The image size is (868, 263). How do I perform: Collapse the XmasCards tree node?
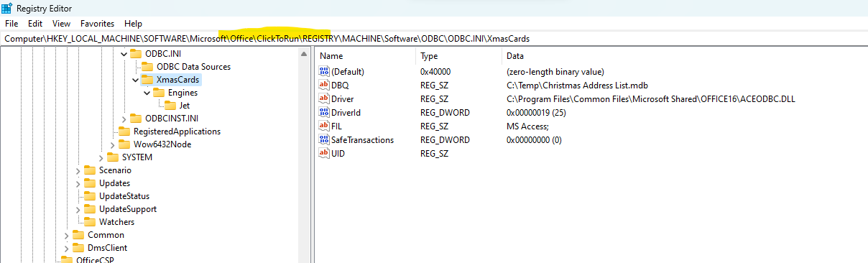[x=136, y=80]
